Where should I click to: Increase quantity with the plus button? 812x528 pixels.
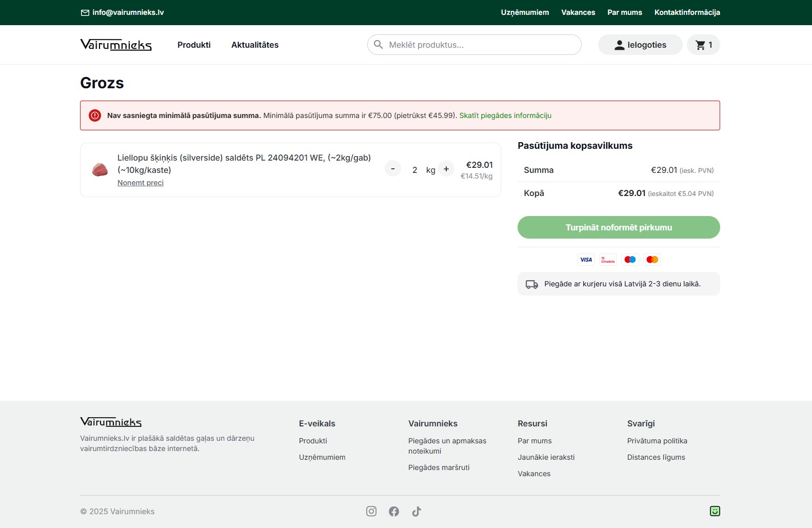[x=446, y=169]
